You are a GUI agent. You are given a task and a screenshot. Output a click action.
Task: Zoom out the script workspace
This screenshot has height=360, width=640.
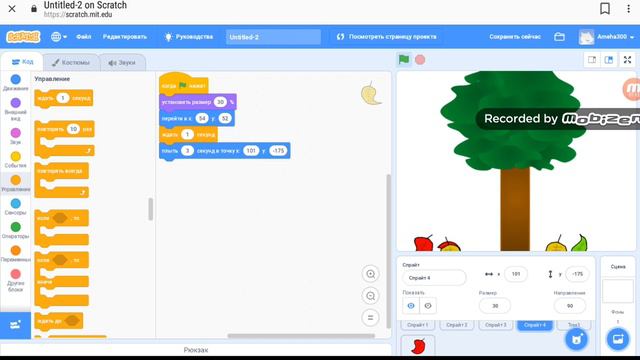[371, 296]
